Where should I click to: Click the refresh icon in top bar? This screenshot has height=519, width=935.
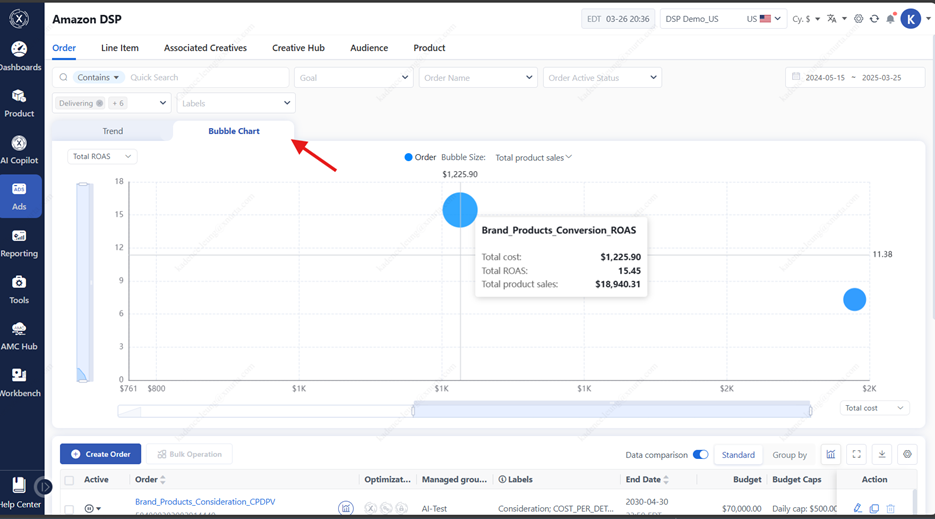point(874,19)
